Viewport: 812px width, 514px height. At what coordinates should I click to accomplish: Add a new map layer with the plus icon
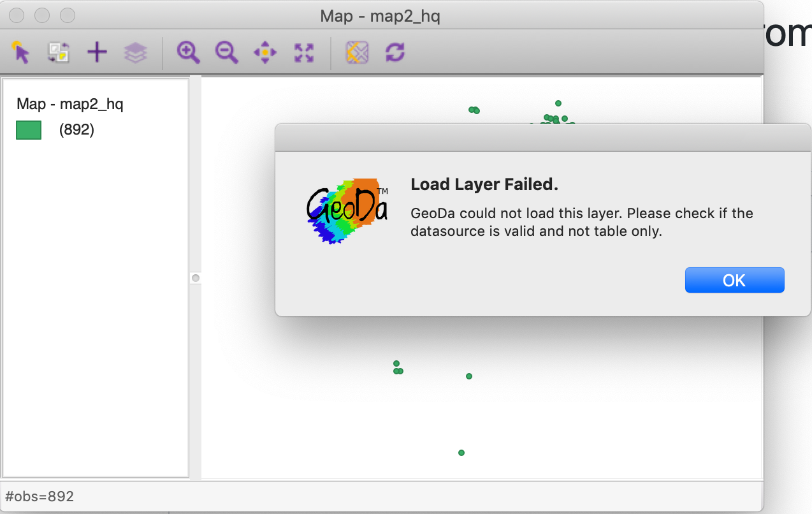[97, 52]
